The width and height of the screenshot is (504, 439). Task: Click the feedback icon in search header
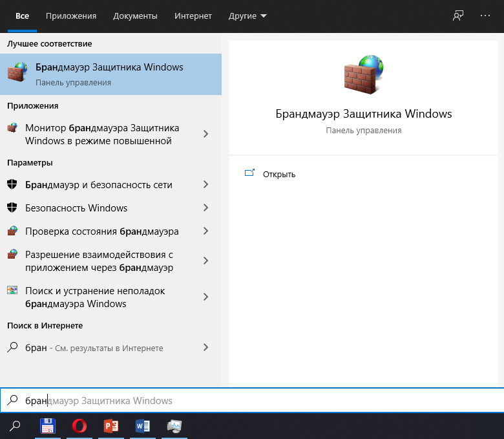click(x=458, y=16)
